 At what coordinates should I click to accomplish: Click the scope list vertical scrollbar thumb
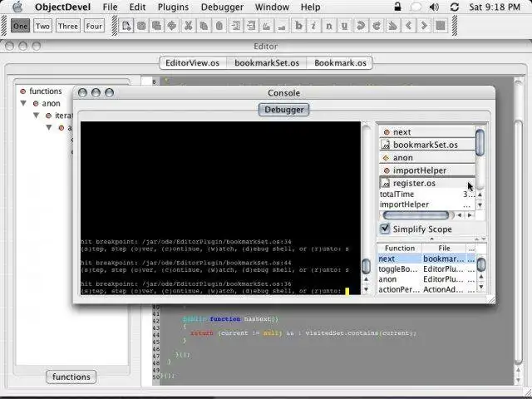(x=480, y=143)
